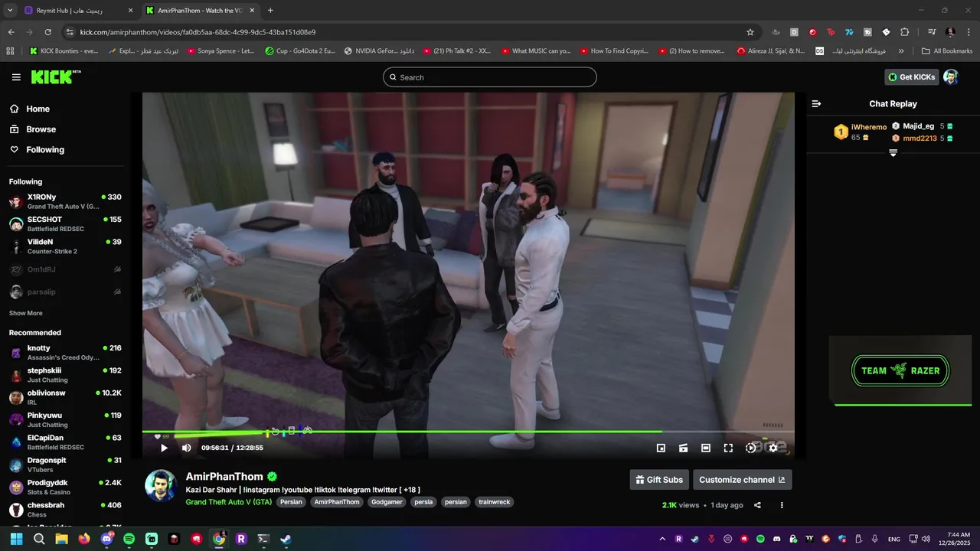Open offline Om1dRJ channel
Viewport: 980px width, 551px height.
pyautogui.click(x=64, y=269)
